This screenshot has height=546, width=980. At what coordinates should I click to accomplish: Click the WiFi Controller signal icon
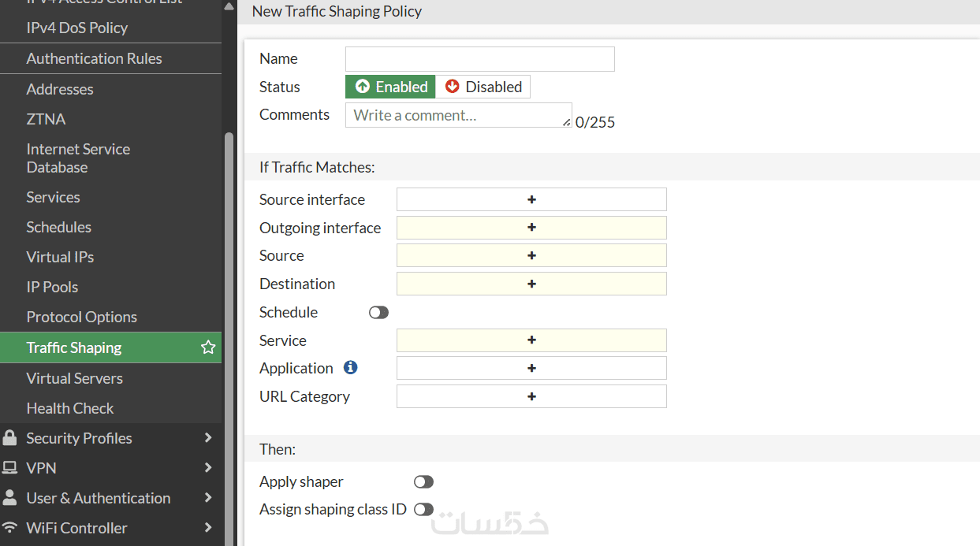[10, 528]
